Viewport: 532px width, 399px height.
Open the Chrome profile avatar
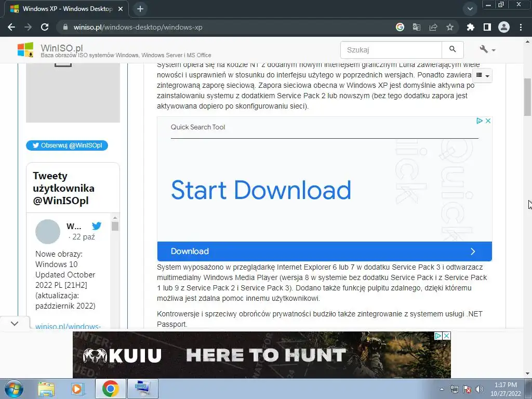point(503,27)
